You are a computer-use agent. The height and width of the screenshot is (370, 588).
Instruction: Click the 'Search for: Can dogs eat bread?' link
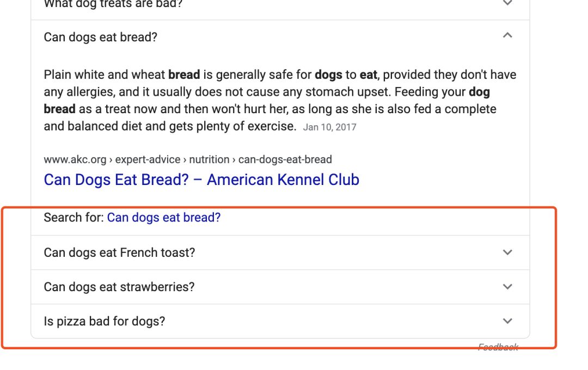163,218
